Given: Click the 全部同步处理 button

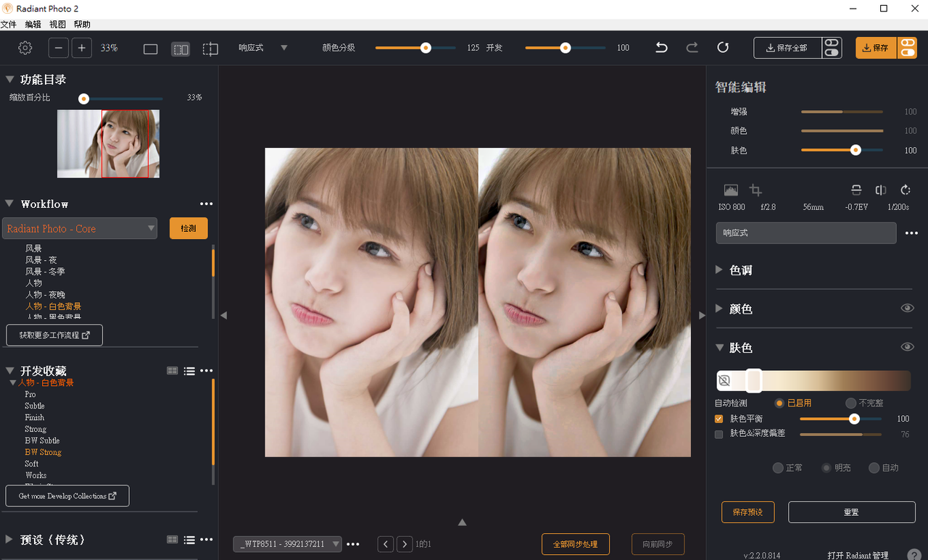Looking at the screenshot, I should pos(576,544).
